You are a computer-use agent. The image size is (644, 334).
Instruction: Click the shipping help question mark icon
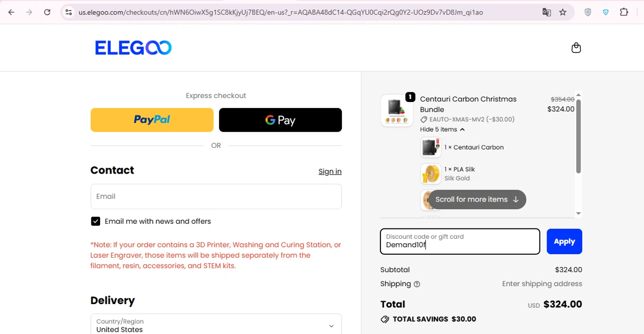[x=417, y=284]
